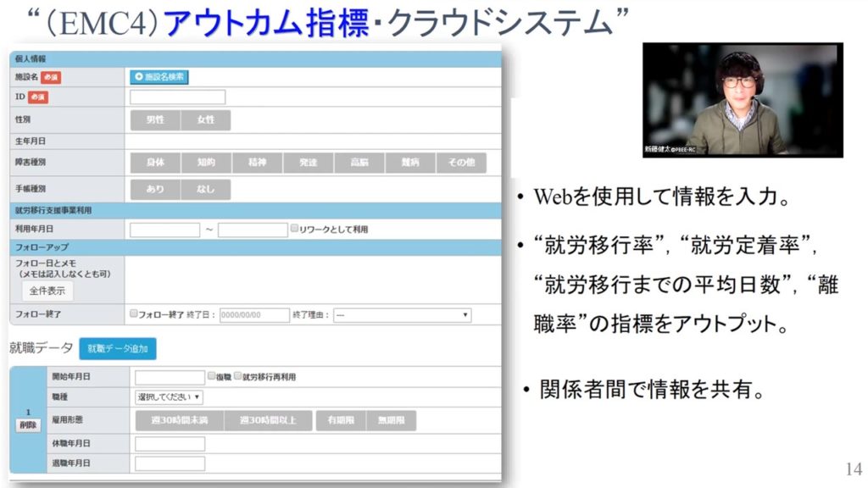Enable リワークとして利用 checkbox

click(294, 229)
